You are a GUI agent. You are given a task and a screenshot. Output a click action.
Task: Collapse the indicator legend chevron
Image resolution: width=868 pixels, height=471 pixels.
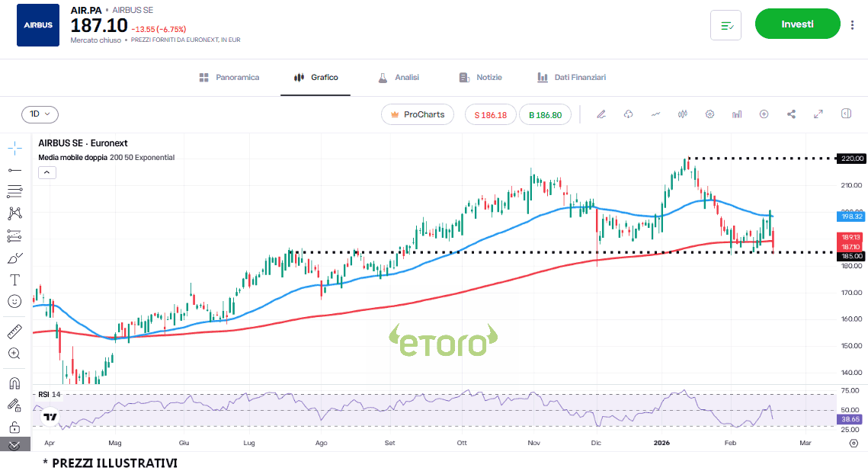click(x=46, y=172)
